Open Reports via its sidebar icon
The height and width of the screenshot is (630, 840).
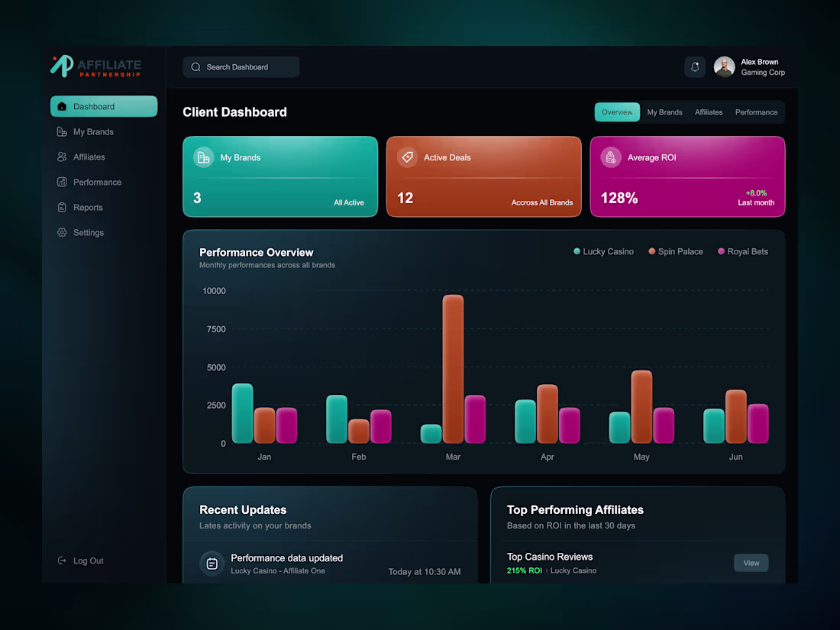(62, 207)
